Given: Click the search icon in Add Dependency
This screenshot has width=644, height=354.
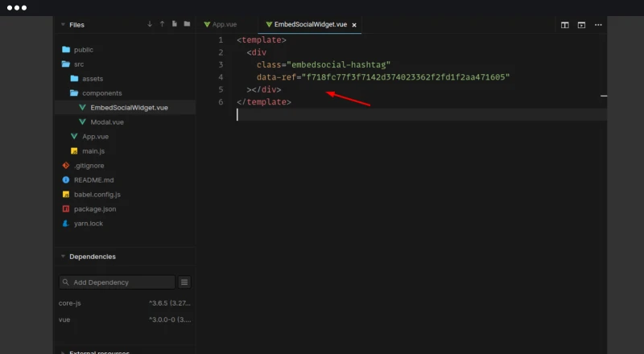Looking at the screenshot, I should 66,282.
